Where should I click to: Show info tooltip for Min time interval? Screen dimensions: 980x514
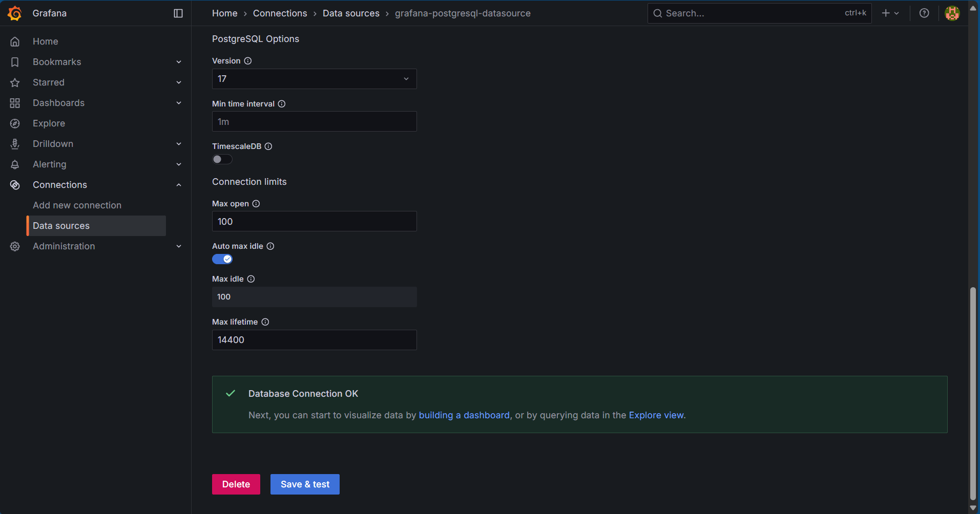pyautogui.click(x=282, y=104)
